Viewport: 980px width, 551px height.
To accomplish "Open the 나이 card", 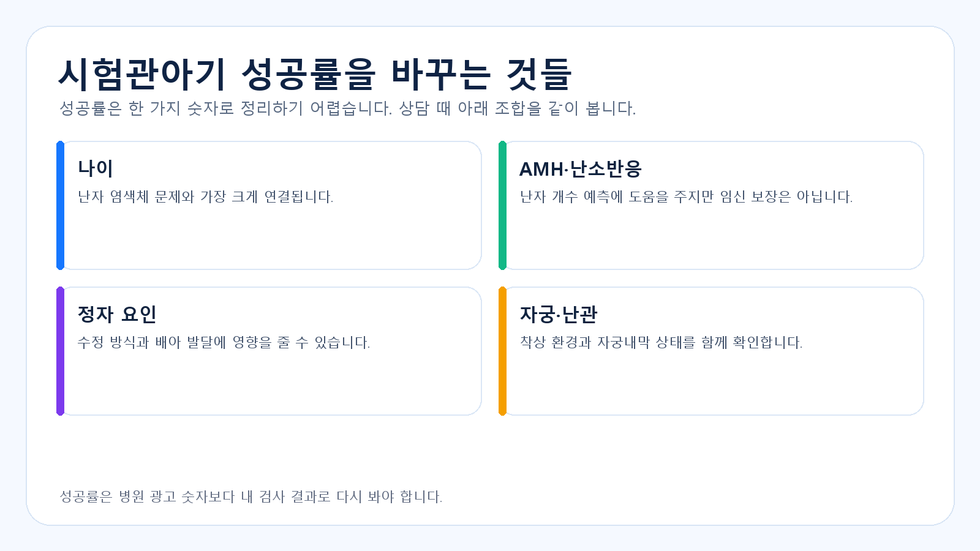I will point(269,205).
